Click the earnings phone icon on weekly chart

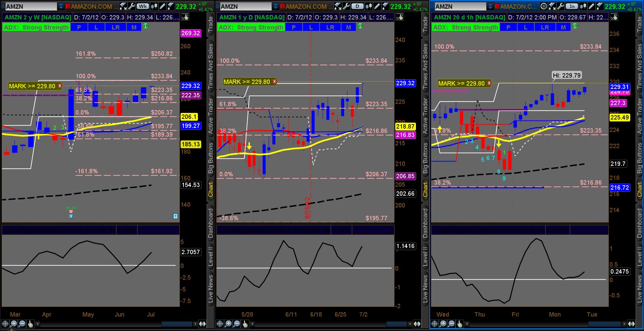pyautogui.click(x=71, y=212)
